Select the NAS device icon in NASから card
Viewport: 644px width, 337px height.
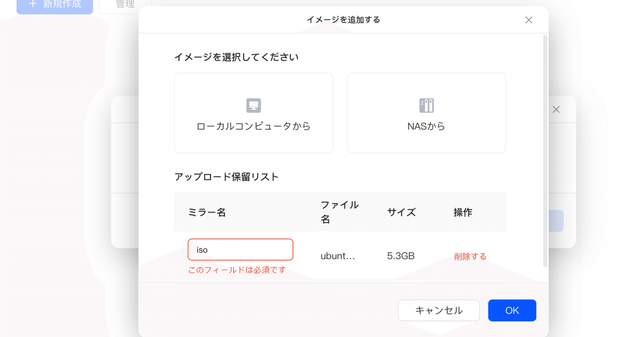(x=426, y=105)
